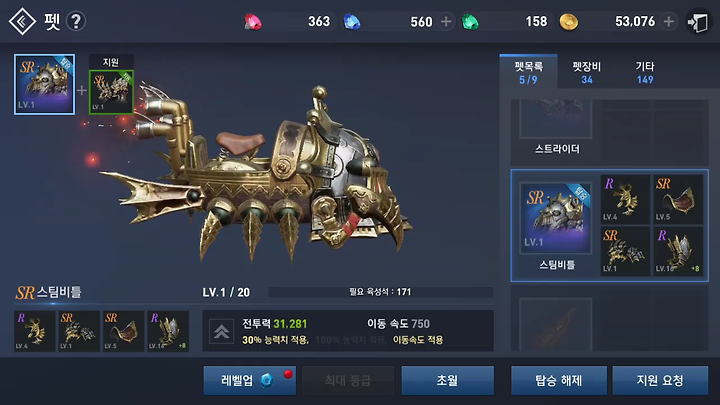Open the red ruby currency icon
Image resolution: width=720 pixels, height=405 pixels.
coord(253,22)
